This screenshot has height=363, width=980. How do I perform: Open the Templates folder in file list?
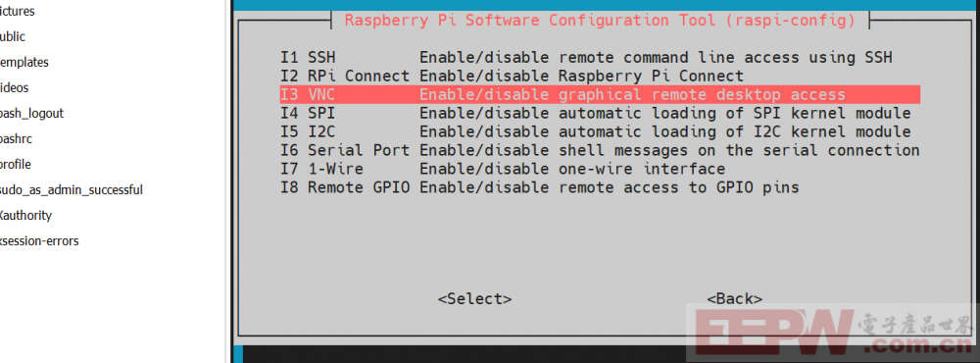click(24, 63)
